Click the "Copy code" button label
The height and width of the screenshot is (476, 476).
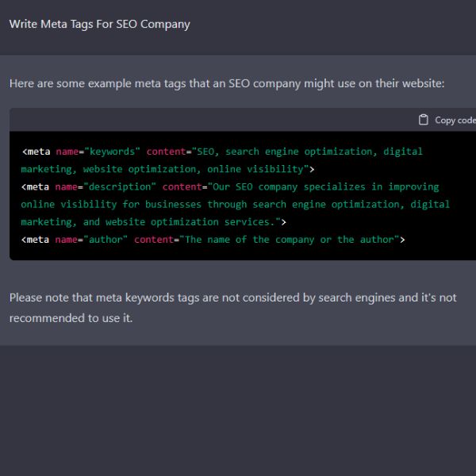[455, 121]
